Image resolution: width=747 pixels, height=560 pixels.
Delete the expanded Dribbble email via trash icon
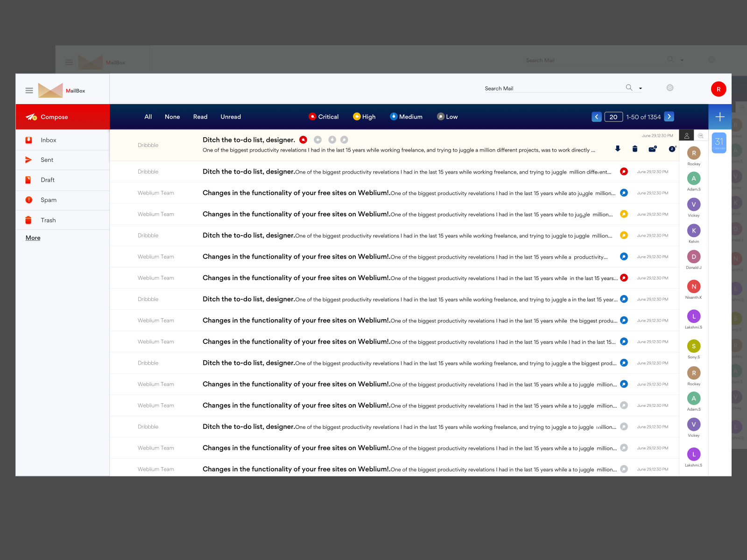tap(635, 148)
